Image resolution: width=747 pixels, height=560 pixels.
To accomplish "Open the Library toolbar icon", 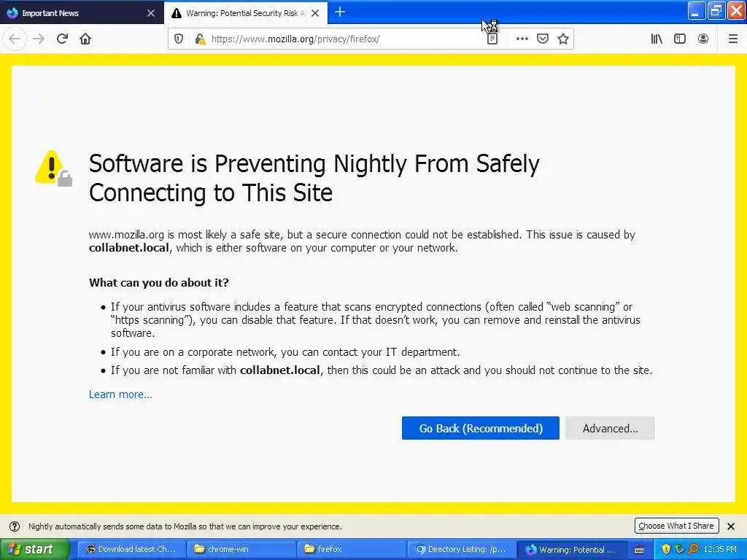I will coord(657,39).
